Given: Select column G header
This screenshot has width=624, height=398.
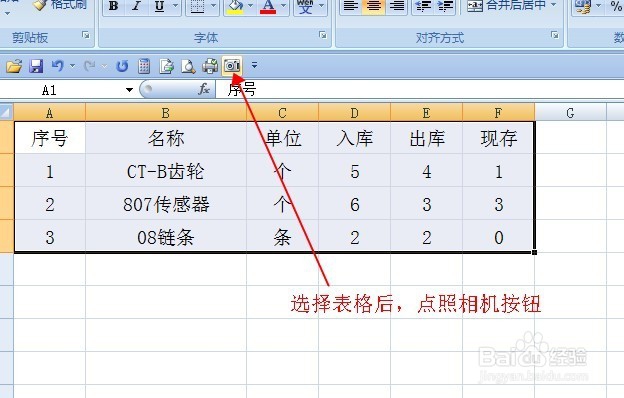Looking at the screenshot, I should point(570,113).
